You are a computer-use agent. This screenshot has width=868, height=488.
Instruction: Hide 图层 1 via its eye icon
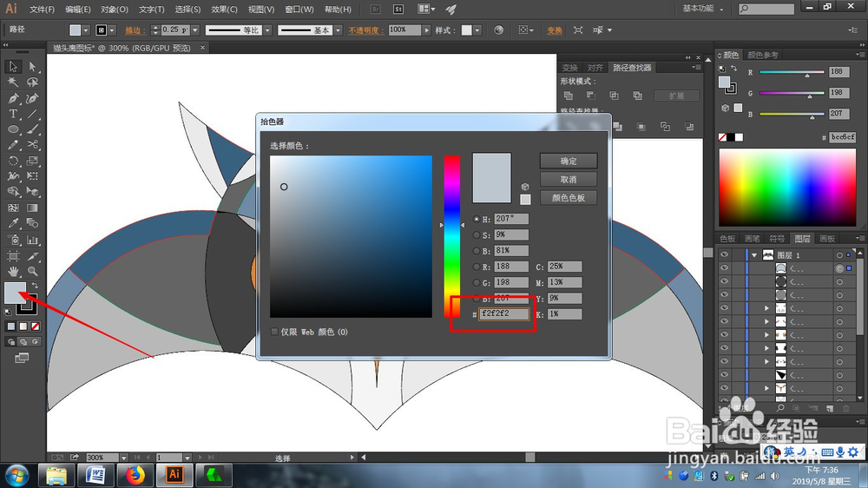[724, 254]
